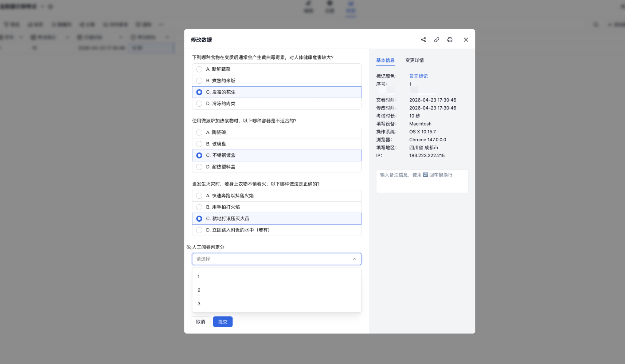Click the enter key icon in remarks box
625x364 pixels.
point(425,175)
